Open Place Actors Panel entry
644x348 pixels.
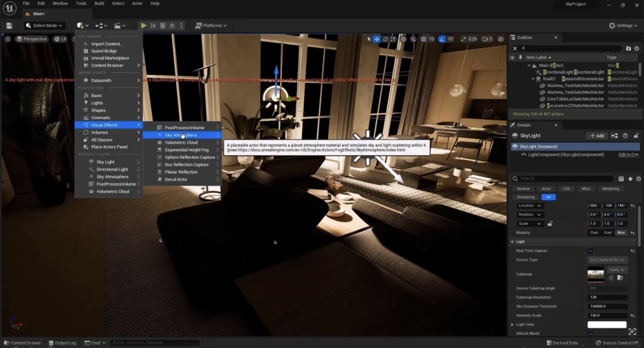109,147
